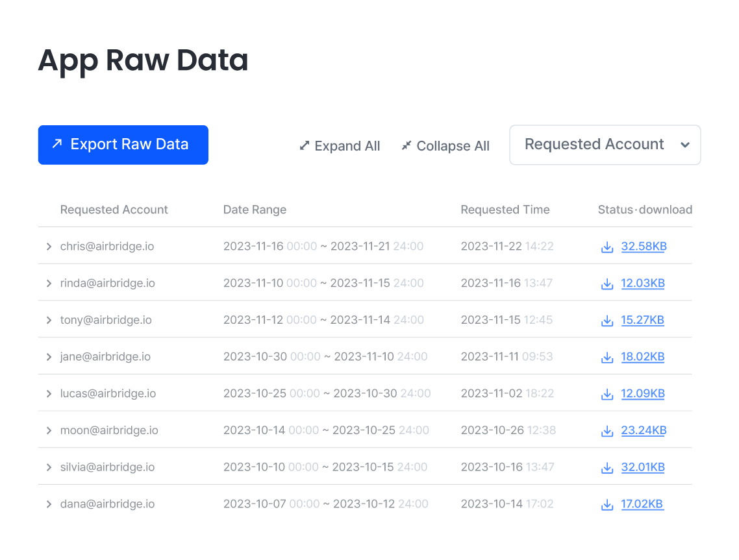739x560 pixels.
Task: Expand the silvia@airbridge.io row
Action: click(x=49, y=467)
